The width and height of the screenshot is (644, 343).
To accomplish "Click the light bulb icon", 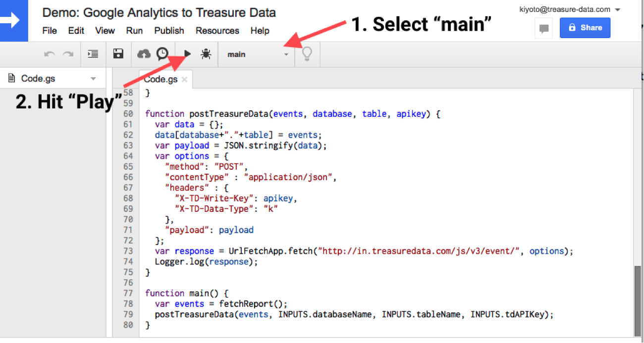I will coord(307,54).
